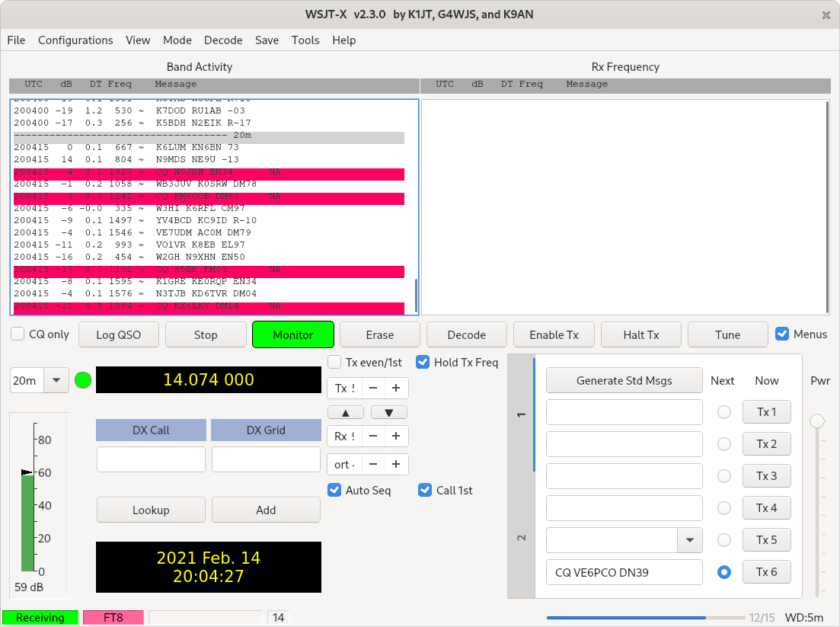This screenshot has width=840, height=627.
Task: Expand the Tx 5 message dropdown arrow
Action: 690,540
